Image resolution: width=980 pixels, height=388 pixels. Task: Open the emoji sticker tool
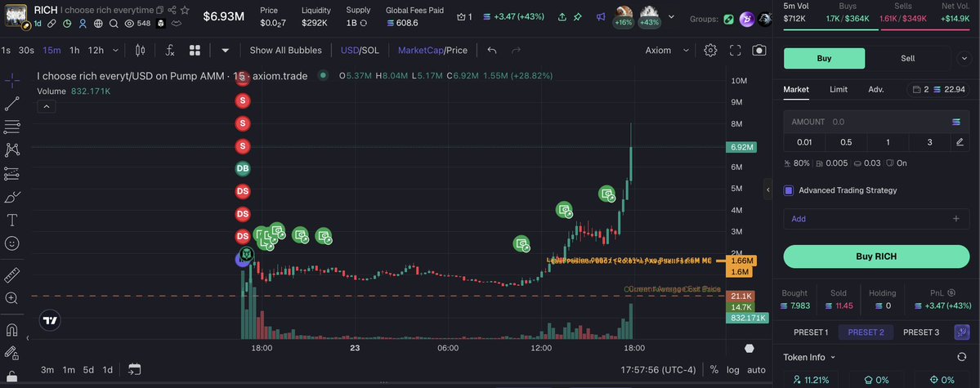(12, 243)
